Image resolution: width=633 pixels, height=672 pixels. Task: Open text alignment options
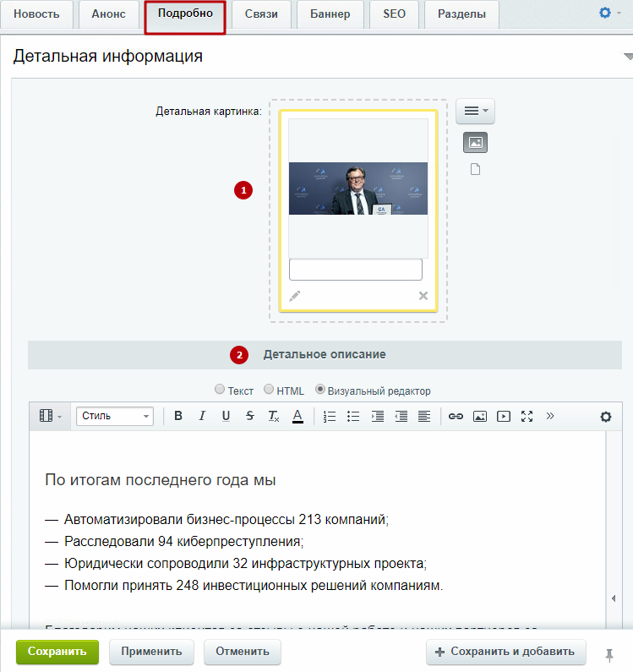[x=424, y=416]
